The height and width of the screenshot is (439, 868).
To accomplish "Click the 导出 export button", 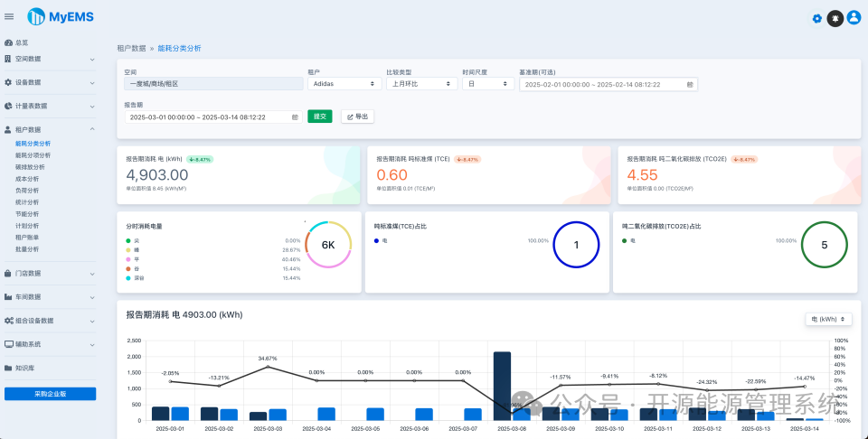I will 358,117.
